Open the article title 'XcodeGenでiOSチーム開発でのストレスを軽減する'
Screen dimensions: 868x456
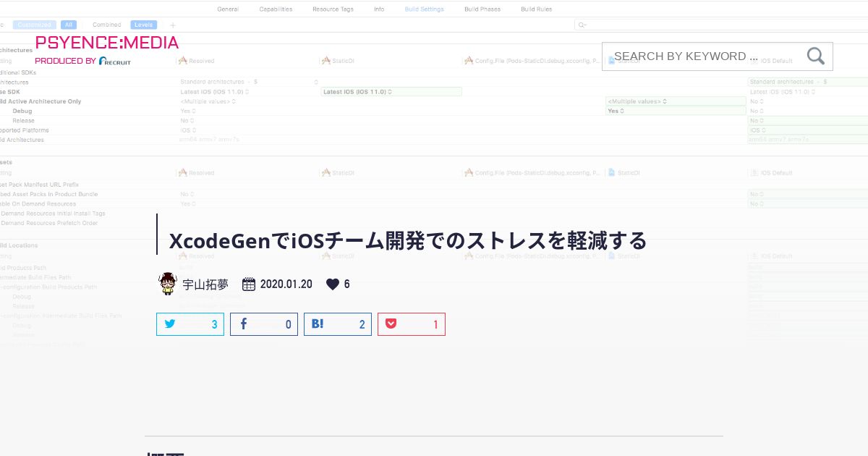coord(408,240)
